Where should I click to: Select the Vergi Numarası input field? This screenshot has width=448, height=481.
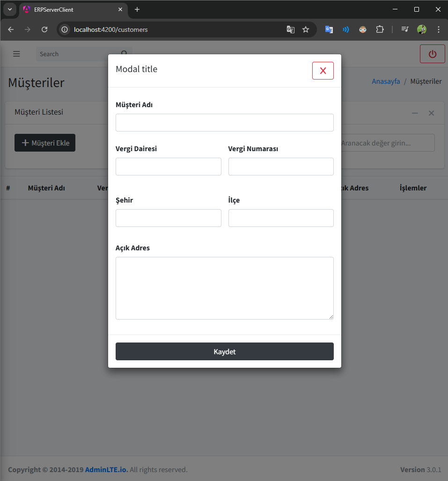(x=281, y=167)
